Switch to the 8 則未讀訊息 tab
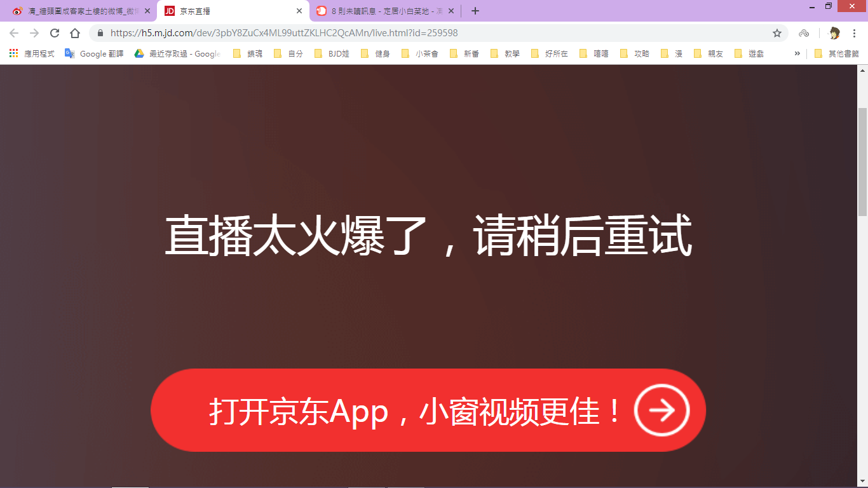Viewport: 868px width, 488px height. [385, 11]
